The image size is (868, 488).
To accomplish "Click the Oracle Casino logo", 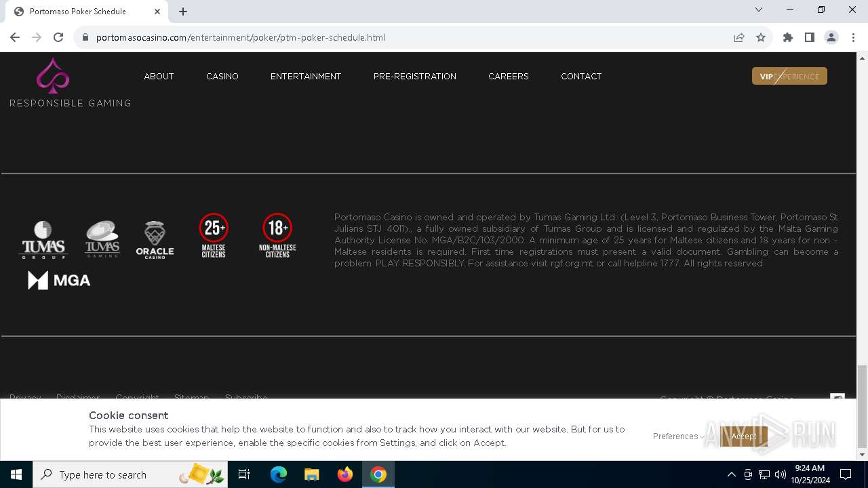I will pyautogui.click(x=155, y=240).
